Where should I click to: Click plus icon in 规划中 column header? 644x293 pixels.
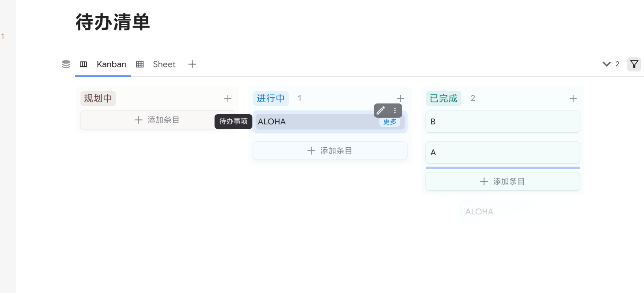[228, 99]
